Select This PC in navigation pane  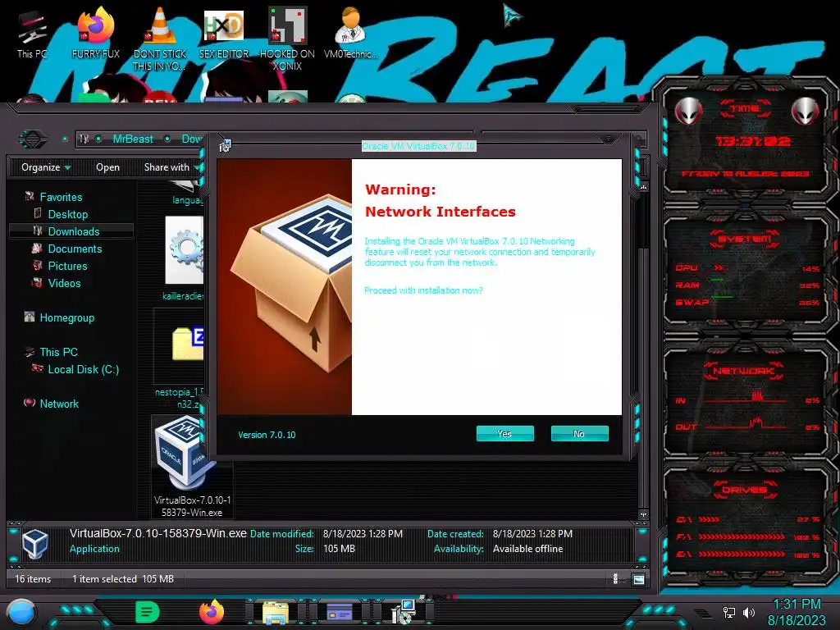coord(59,352)
